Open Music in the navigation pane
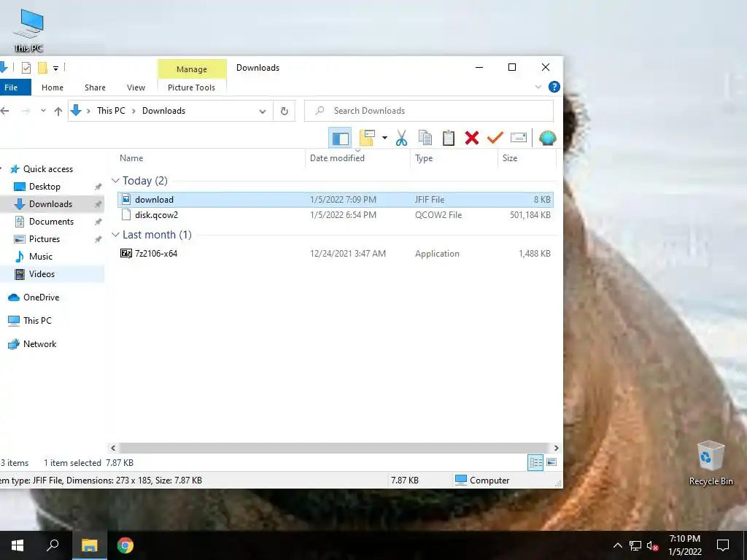747x560 pixels. [41, 257]
